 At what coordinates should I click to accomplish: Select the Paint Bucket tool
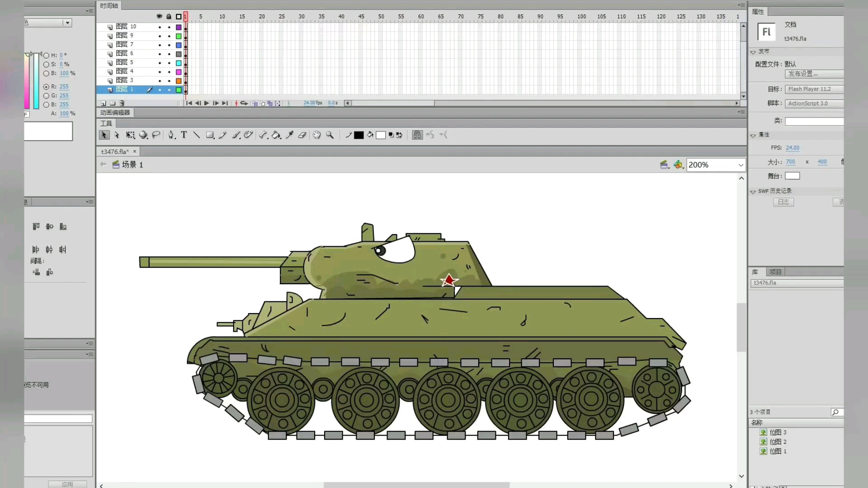[x=276, y=135]
